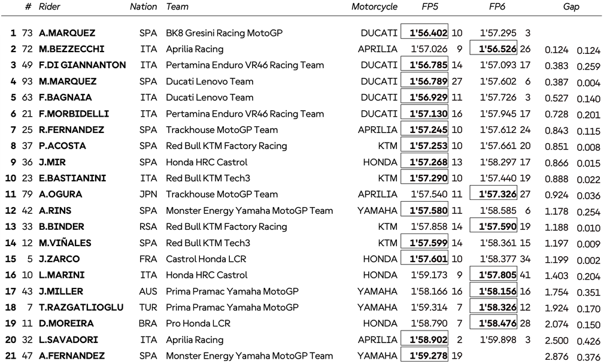Click the Gap column header
The width and height of the screenshot is (604, 364).
[571, 7]
